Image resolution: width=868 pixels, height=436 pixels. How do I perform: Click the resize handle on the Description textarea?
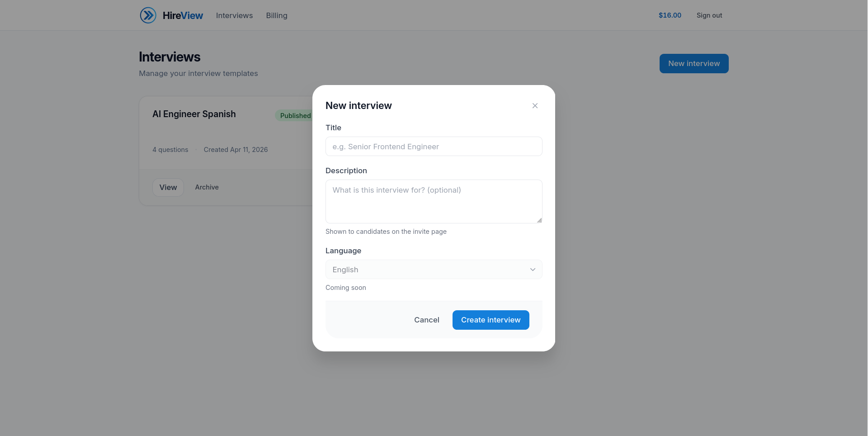click(539, 220)
